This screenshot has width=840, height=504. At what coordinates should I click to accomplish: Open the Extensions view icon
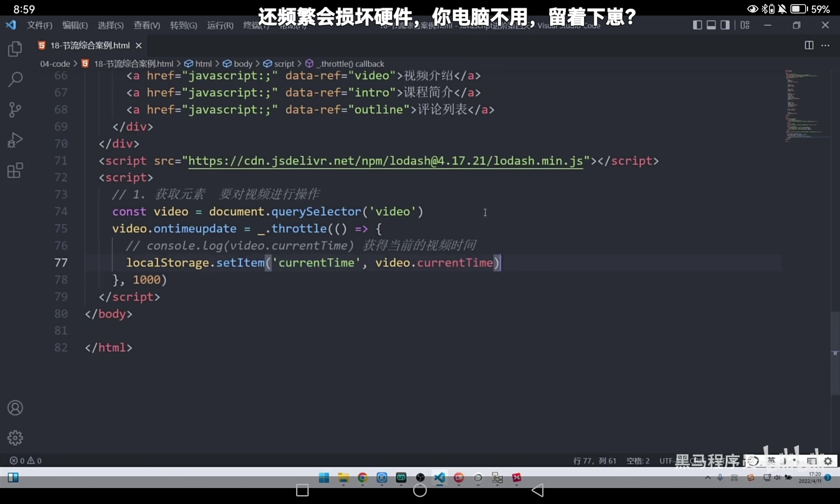click(x=15, y=171)
